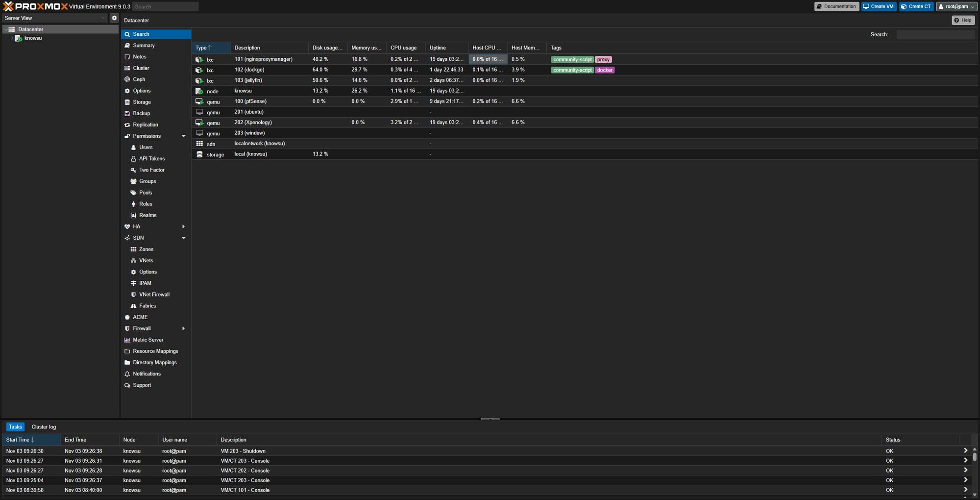Click the grid Search input field
Screen dimensions: 980x500
[x=935, y=34]
